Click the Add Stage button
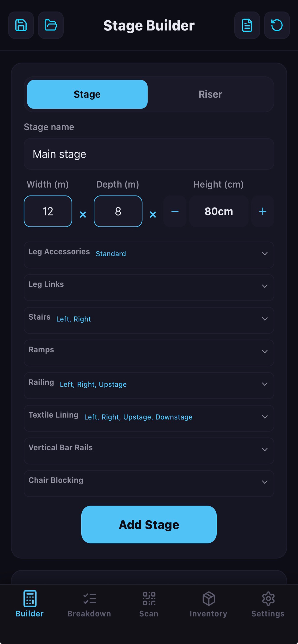Viewport: 298px width, 644px height. [149, 524]
